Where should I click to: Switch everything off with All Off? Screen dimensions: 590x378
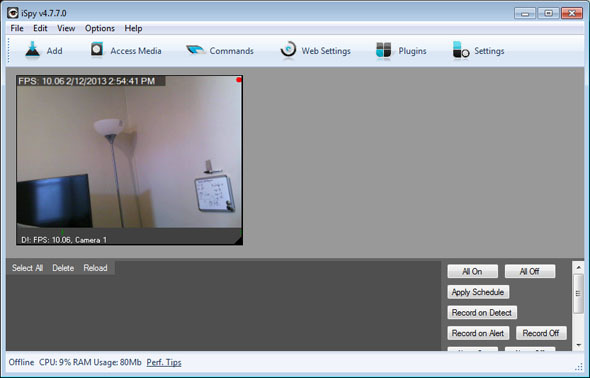point(529,271)
